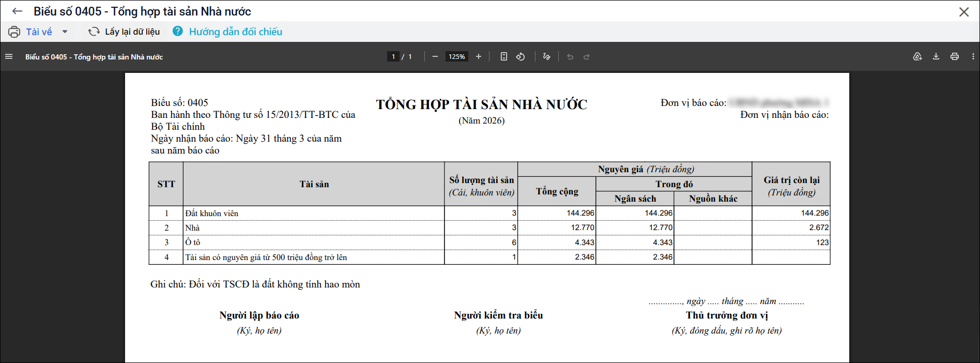Print the PDF using the toolbar printer icon
The width and height of the screenshot is (980, 363).
click(x=955, y=57)
